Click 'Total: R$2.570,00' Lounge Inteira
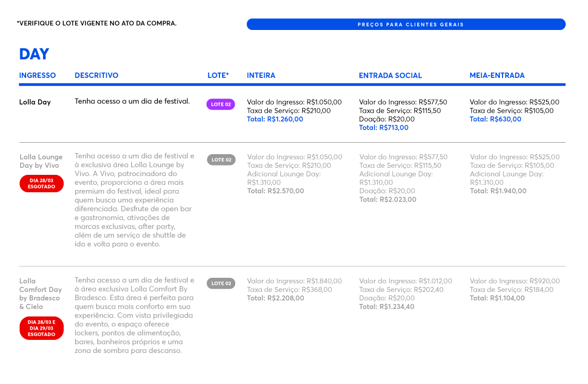588x384 pixels. point(275,191)
